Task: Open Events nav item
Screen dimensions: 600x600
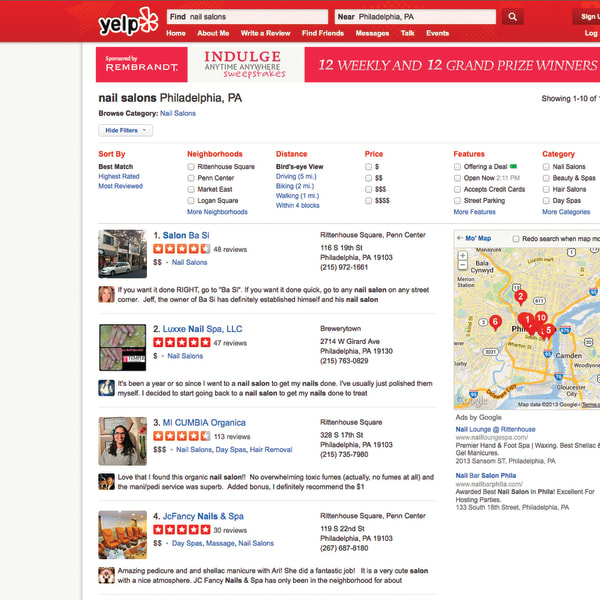Action: click(437, 33)
